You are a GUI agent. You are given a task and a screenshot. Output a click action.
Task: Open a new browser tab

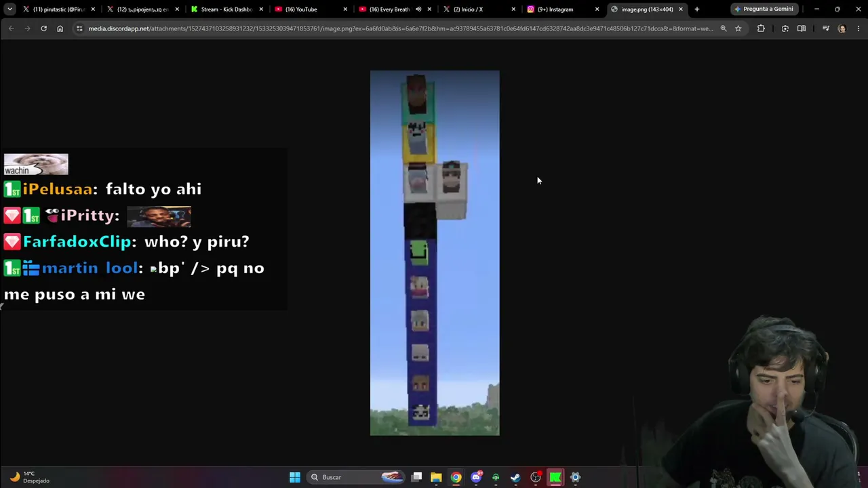(x=697, y=9)
